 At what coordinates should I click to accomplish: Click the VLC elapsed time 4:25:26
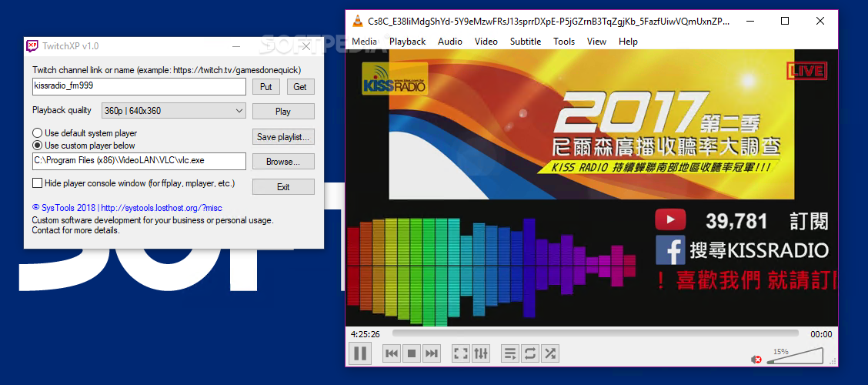click(x=366, y=334)
